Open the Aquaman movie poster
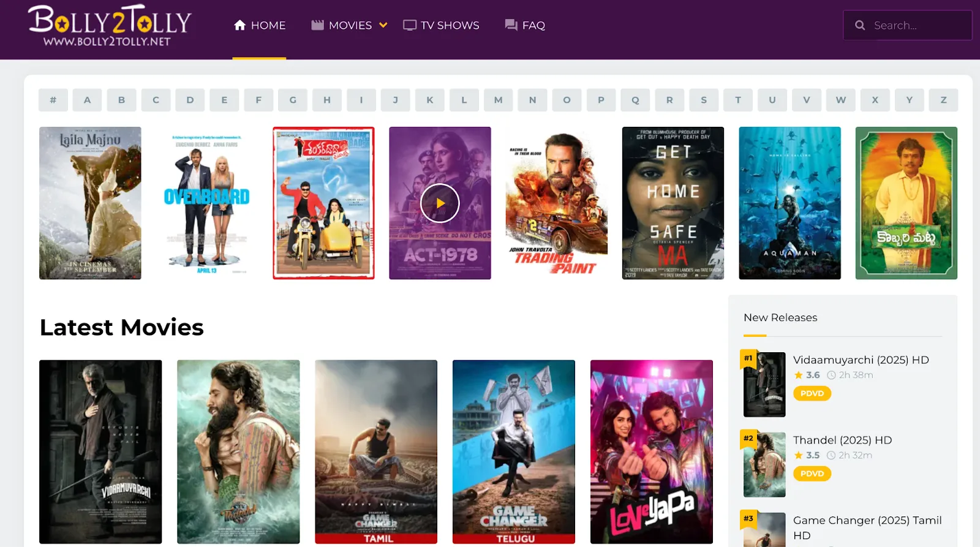Image resolution: width=980 pixels, height=547 pixels. click(790, 203)
